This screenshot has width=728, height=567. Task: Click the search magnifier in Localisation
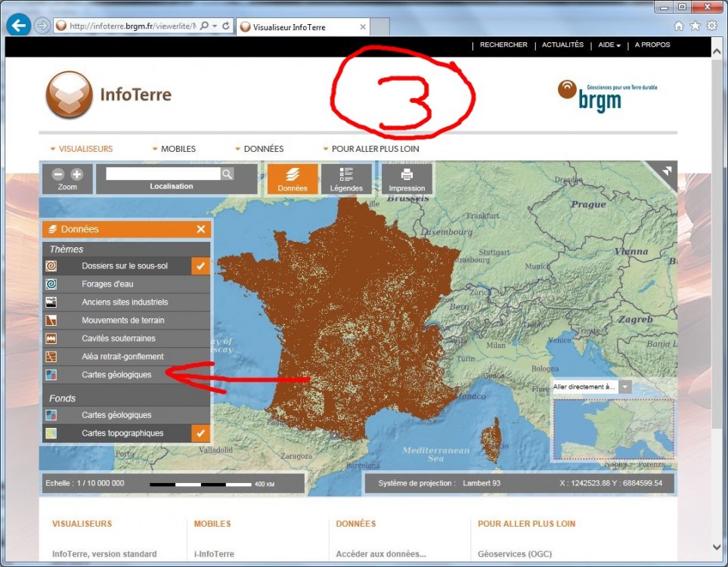[227, 174]
